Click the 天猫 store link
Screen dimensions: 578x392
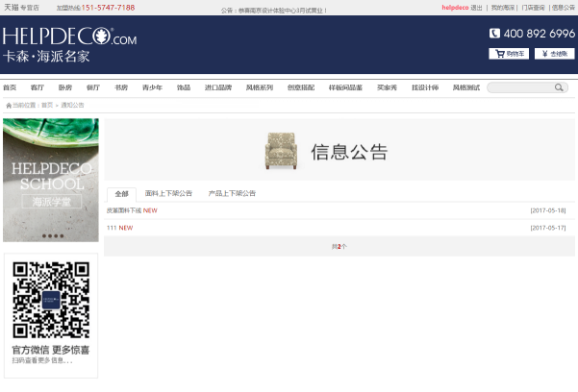[x=11, y=7]
